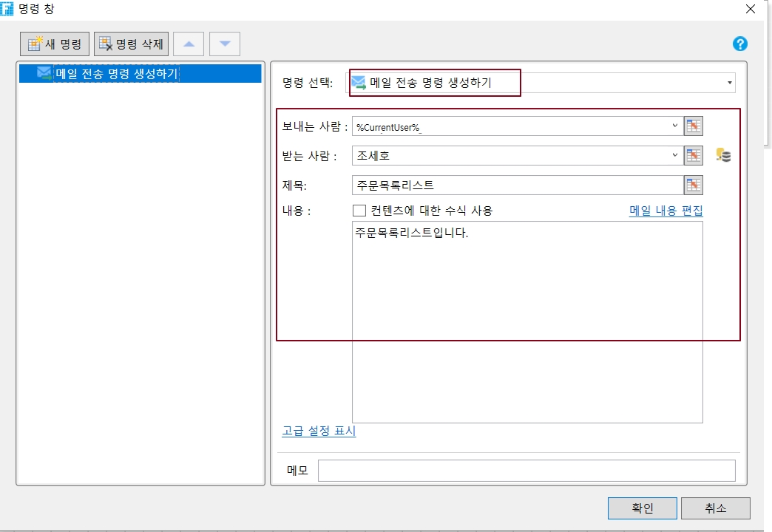
Task: Open cell picker icon beside 보내는 사람 field
Action: point(693,126)
